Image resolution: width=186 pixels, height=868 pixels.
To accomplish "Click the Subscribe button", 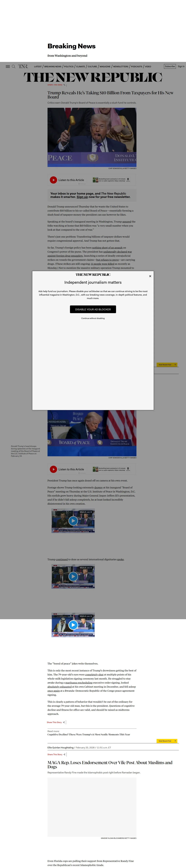I will [x=170, y=66].
